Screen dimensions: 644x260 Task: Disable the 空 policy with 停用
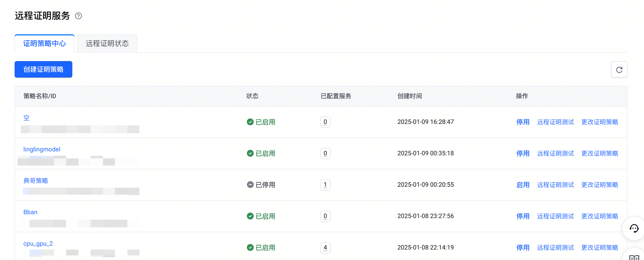523,122
